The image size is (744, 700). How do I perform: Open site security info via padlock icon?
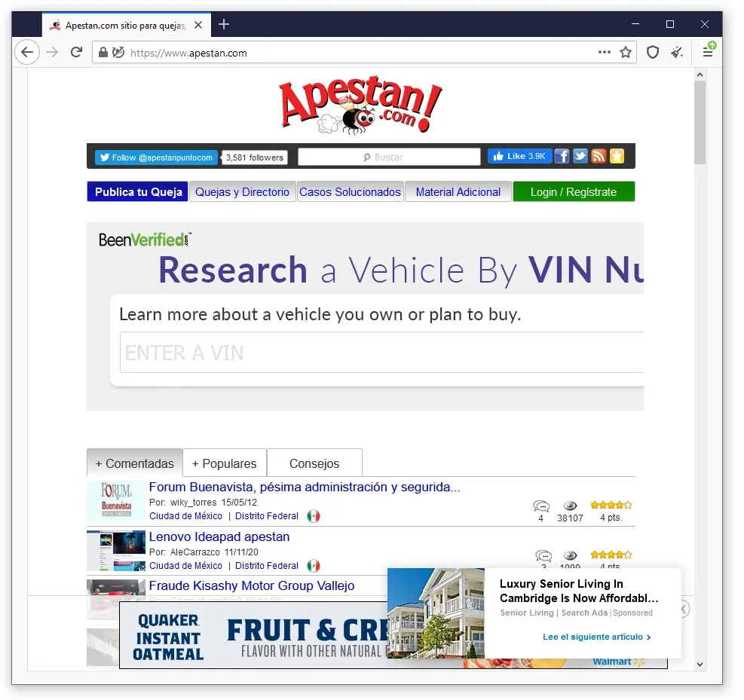[x=103, y=52]
